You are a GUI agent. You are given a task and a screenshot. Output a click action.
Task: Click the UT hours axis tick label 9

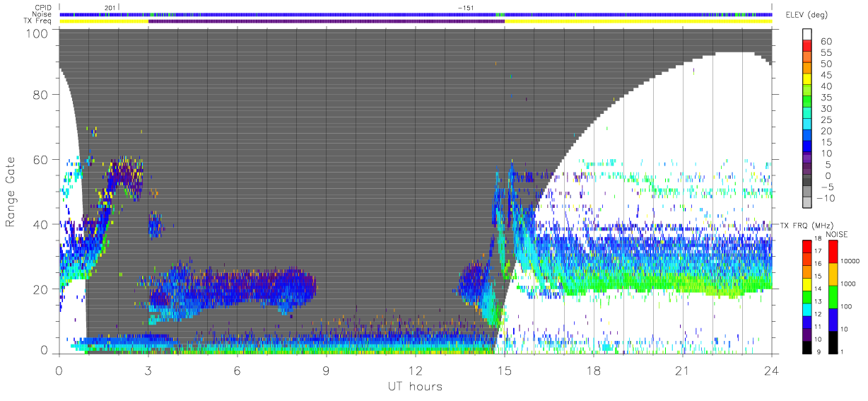[x=327, y=370]
